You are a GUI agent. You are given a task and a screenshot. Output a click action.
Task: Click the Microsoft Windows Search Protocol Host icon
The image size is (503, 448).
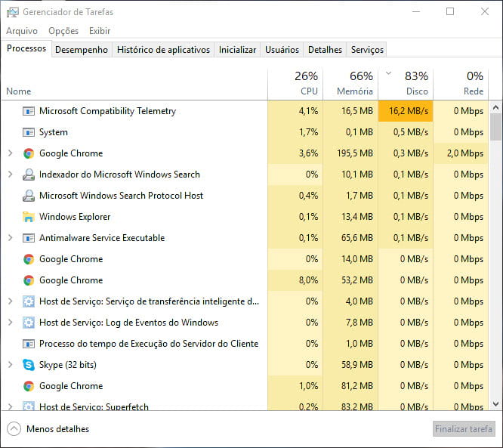pyautogui.click(x=29, y=196)
